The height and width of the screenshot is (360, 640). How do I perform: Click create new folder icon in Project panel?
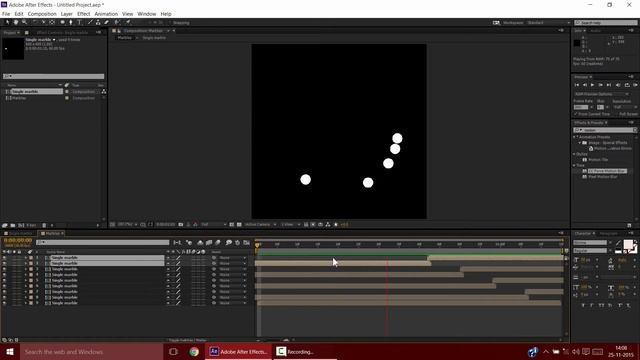click(13, 225)
